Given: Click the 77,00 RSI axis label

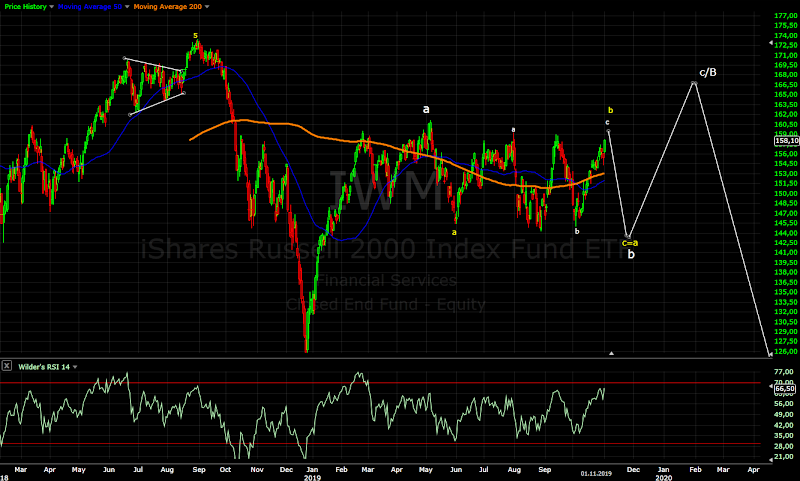Looking at the screenshot, I should point(784,372).
